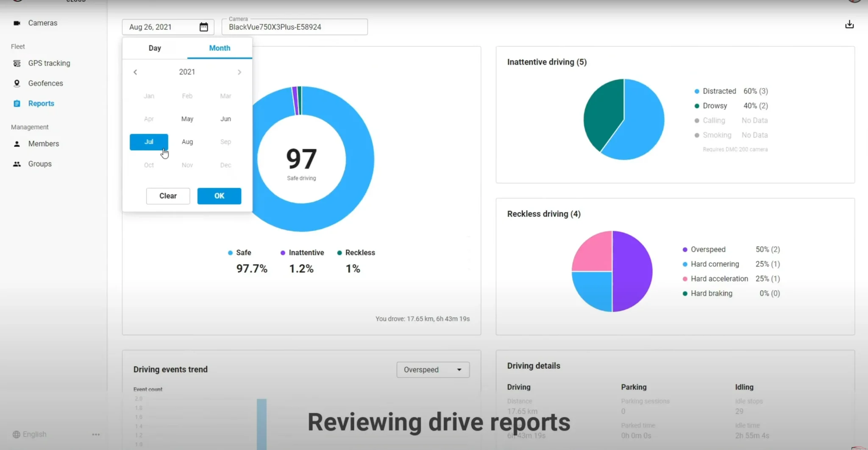Open Members via the person icon
Screen dimensions: 868x450
[x=17, y=144]
